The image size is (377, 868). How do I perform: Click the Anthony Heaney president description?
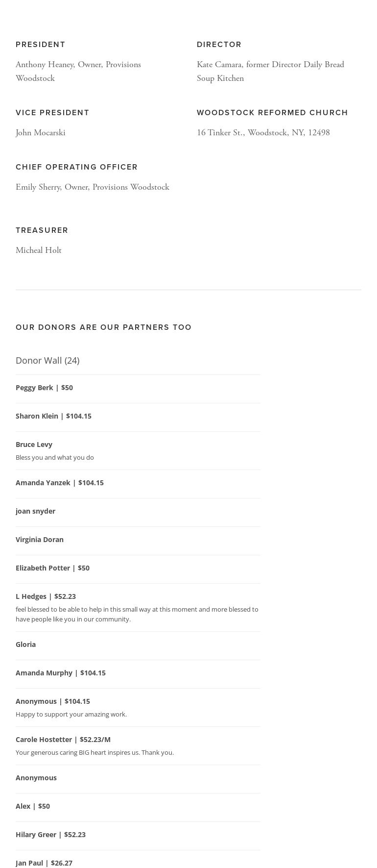pos(78,72)
